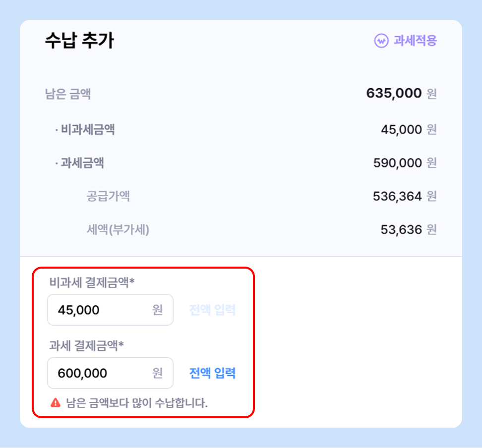Click the faded 전액 입력 beside 비과세 input
This screenshot has height=448, width=482.
coord(212,310)
